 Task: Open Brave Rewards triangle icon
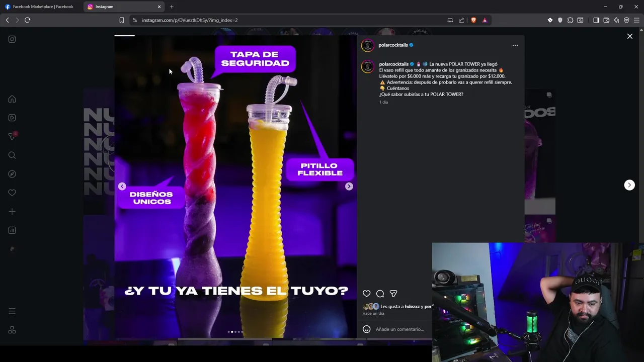485,20
